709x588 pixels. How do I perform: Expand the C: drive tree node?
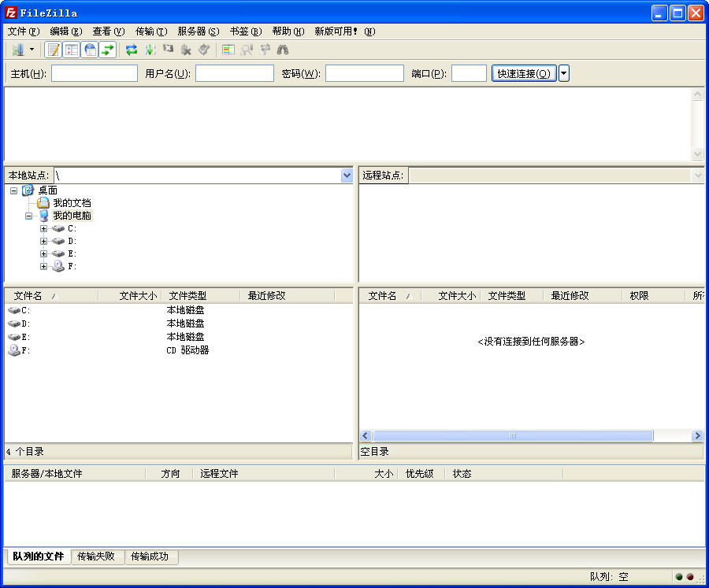(44, 228)
